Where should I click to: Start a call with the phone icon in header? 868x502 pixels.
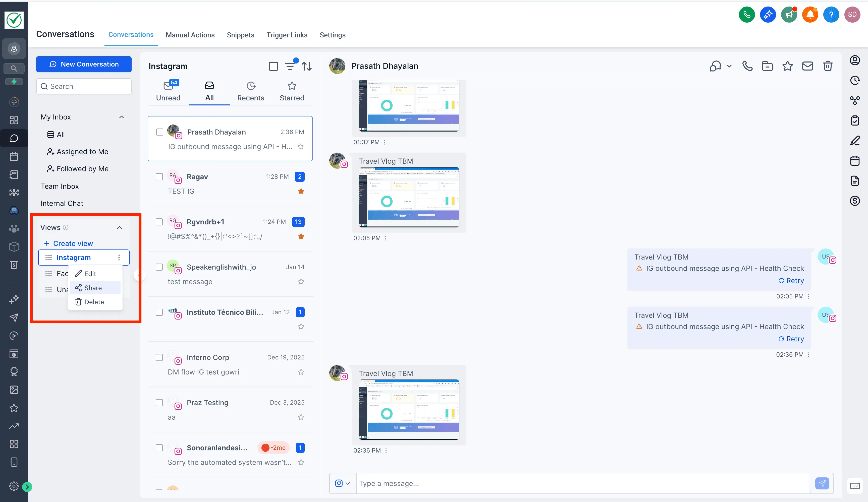coord(747,66)
